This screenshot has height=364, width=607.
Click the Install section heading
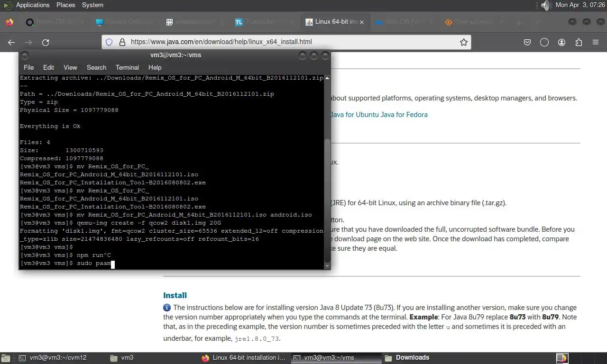coord(175,295)
